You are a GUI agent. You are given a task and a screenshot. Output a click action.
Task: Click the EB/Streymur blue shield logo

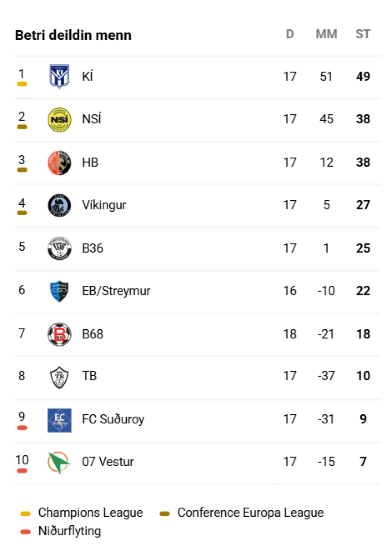59,291
